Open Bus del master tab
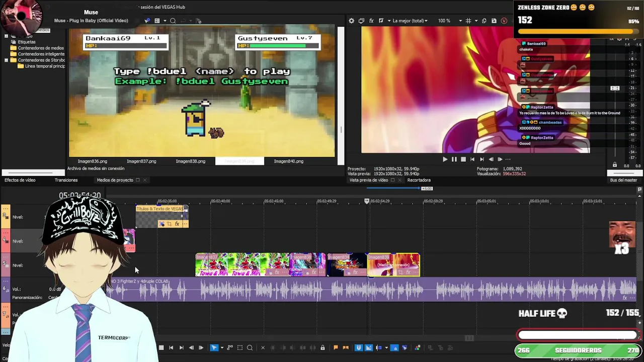This screenshot has width=644, height=362. click(623, 180)
